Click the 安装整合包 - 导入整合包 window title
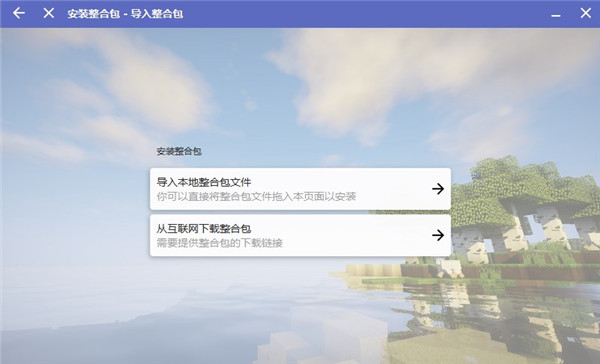 [x=125, y=14]
